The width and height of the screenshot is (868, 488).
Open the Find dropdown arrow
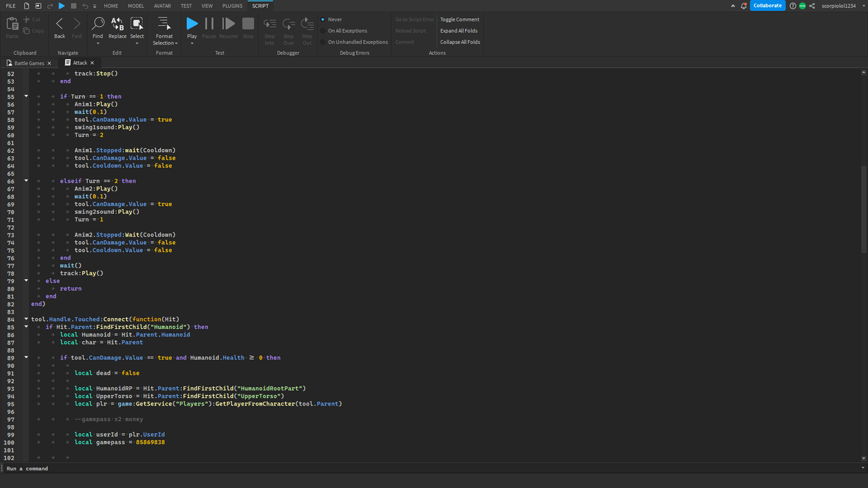coord(97,43)
